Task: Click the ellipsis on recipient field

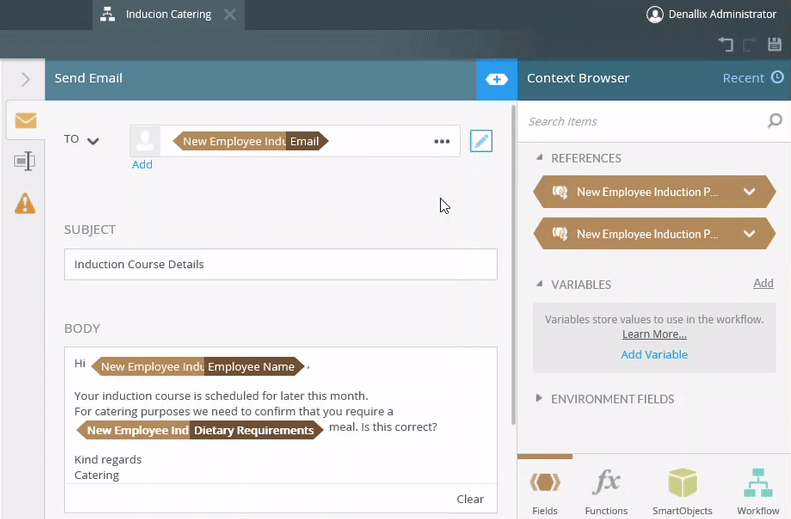Action: [x=442, y=141]
